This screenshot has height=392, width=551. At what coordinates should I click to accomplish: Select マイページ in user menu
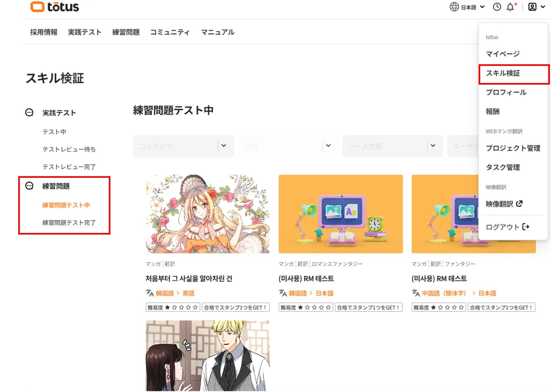[x=503, y=54]
